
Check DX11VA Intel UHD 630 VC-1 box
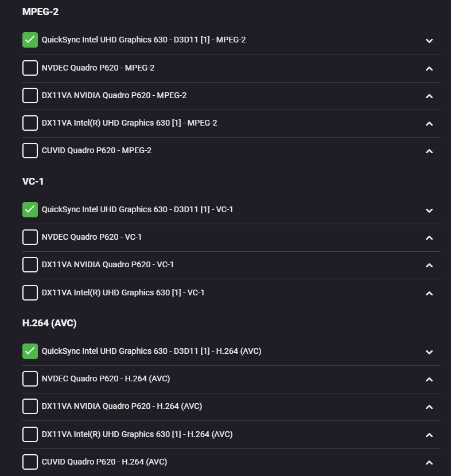pos(30,293)
